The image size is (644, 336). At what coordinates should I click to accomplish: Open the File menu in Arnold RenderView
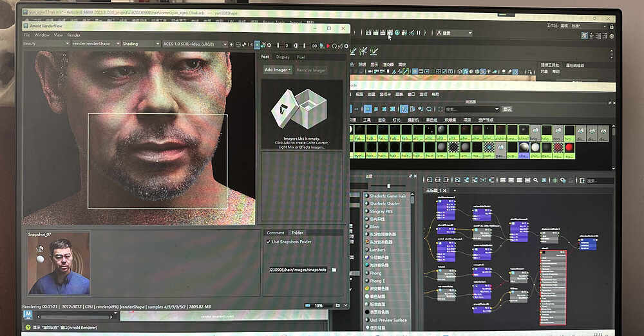tap(26, 35)
